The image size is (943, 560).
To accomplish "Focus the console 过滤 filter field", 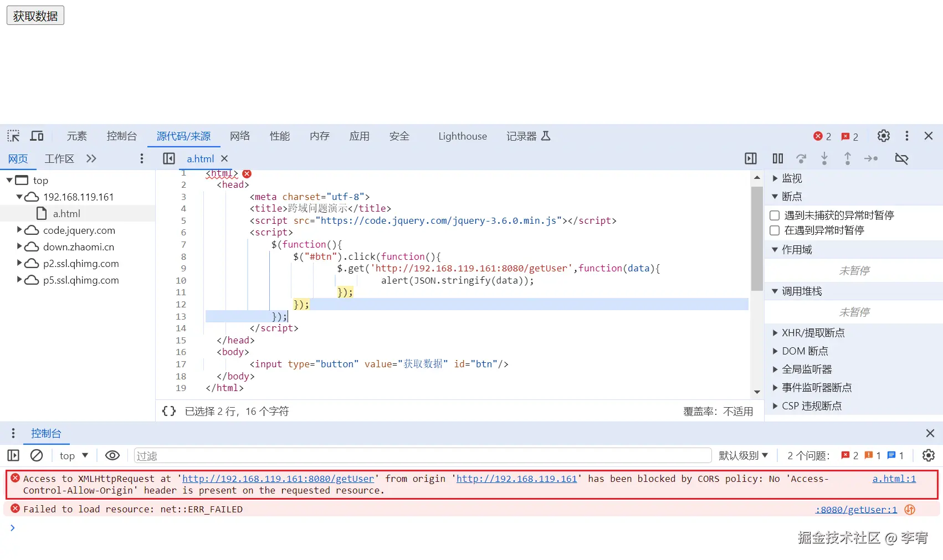I will (x=423, y=455).
